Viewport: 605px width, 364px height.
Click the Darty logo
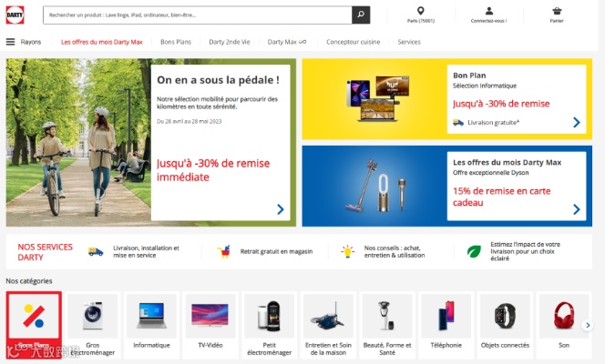[x=15, y=15]
